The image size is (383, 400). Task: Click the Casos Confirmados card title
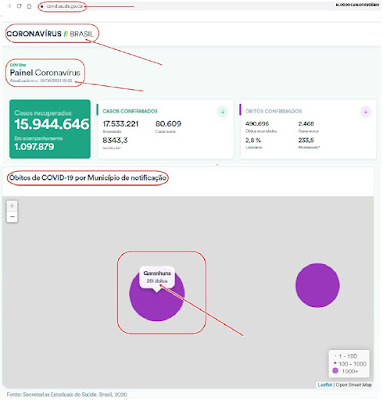point(130,111)
